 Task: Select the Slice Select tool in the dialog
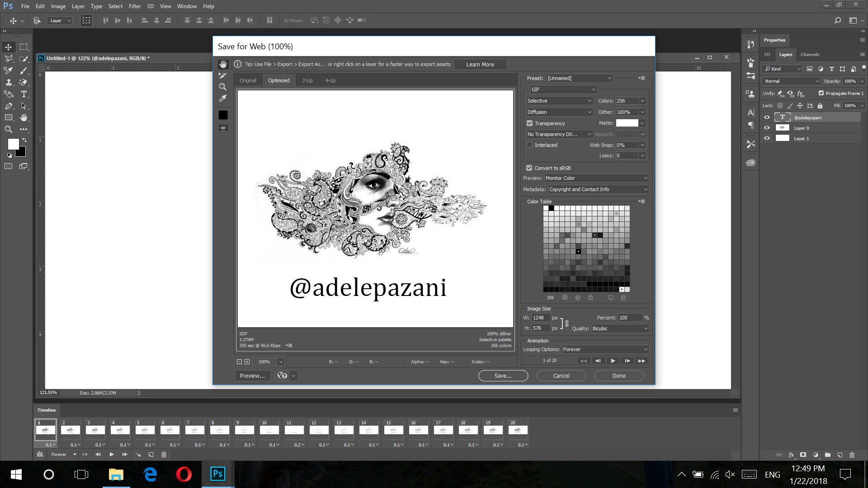pyautogui.click(x=223, y=75)
